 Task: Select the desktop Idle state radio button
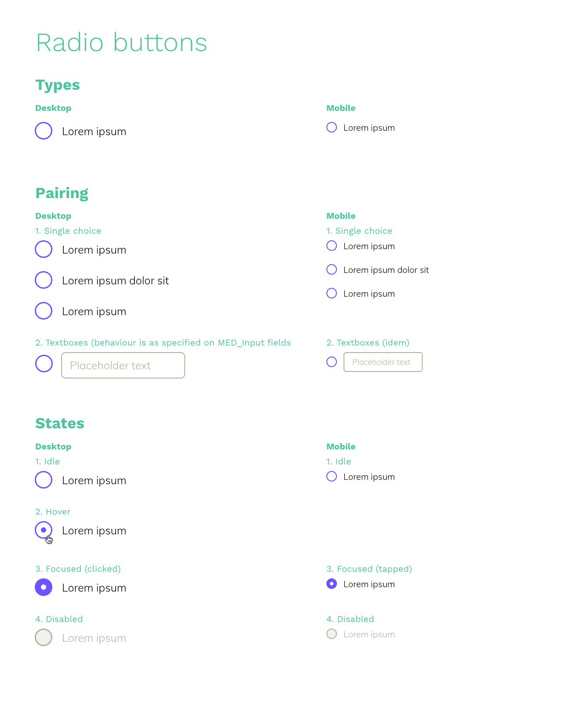44,480
